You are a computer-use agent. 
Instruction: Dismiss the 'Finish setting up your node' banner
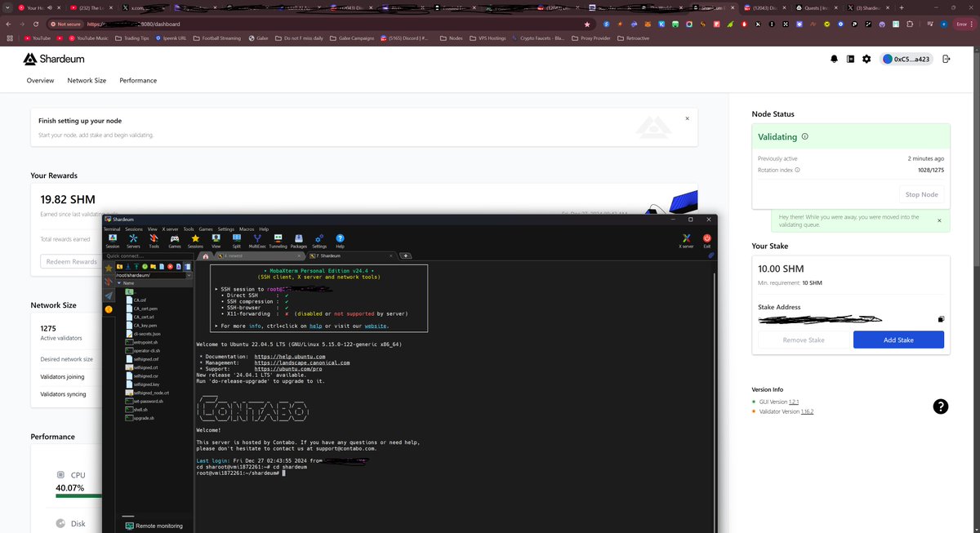687,118
